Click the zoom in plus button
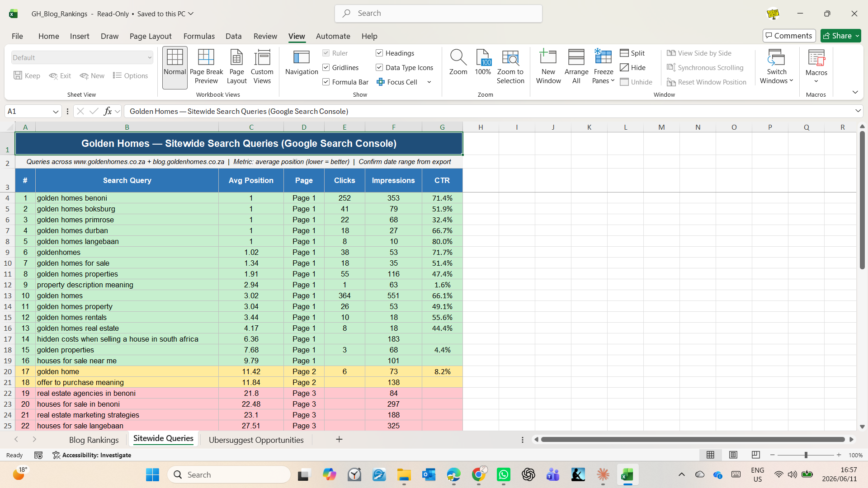This screenshot has height=488, width=868. coord(839,455)
